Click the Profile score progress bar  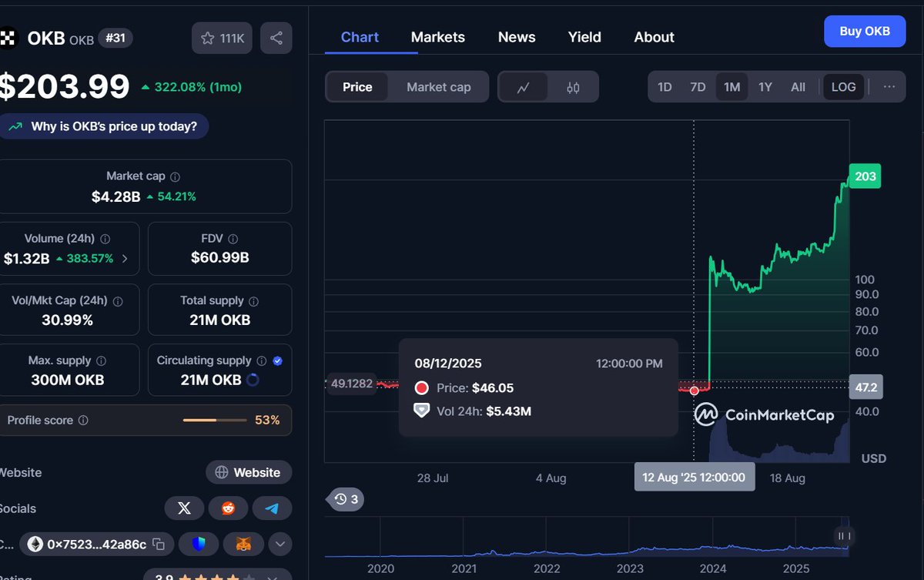[x=215, y=421]
